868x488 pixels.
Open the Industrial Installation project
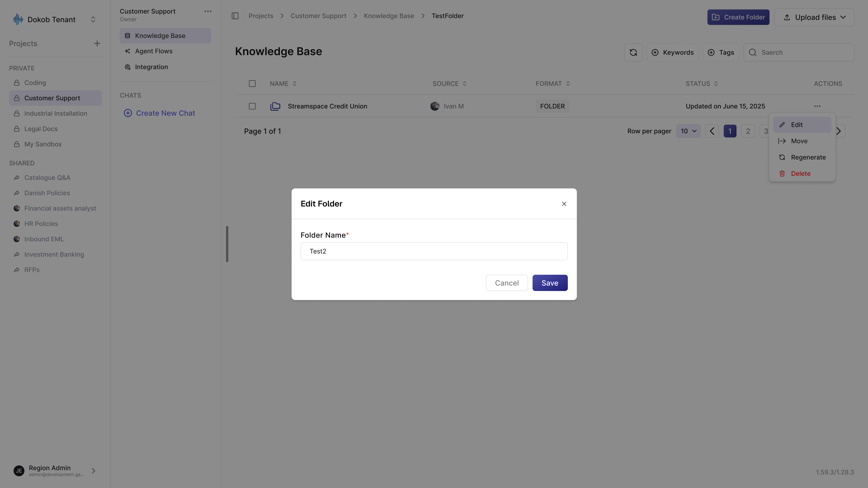[55, 114]
